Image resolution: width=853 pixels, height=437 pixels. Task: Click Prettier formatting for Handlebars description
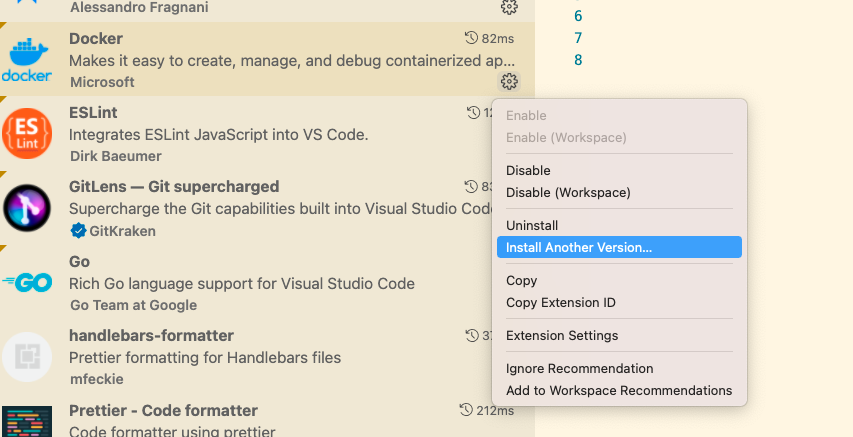(205, 358)
